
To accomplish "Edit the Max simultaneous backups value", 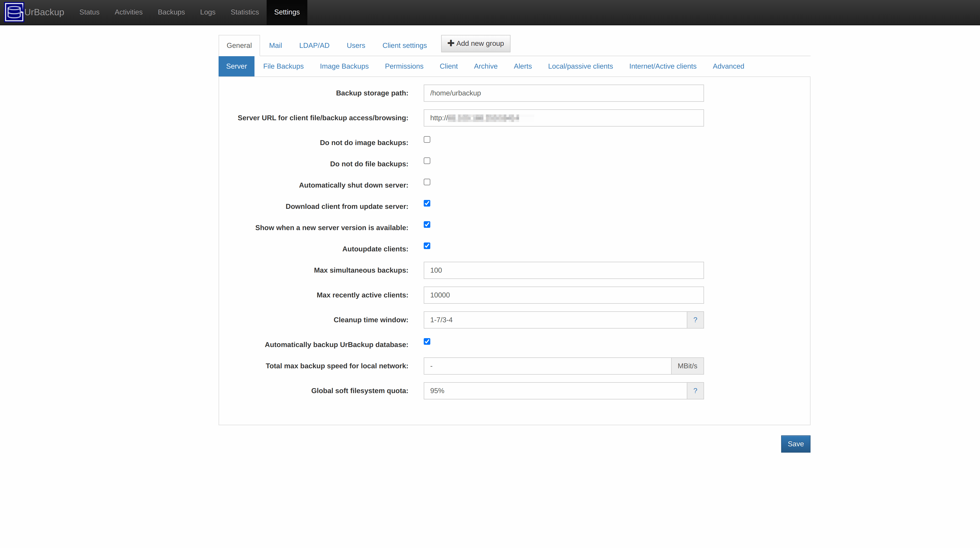I will tap(563, 270).
